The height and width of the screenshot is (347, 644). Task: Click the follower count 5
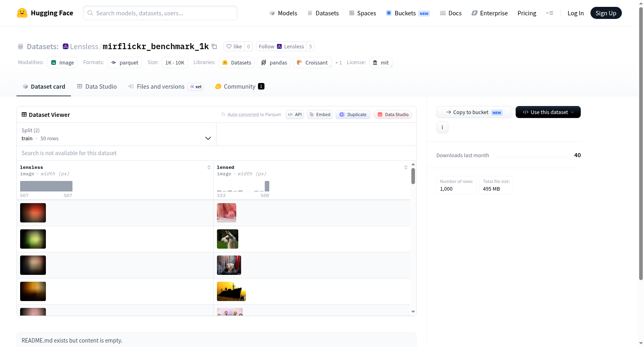310,46
